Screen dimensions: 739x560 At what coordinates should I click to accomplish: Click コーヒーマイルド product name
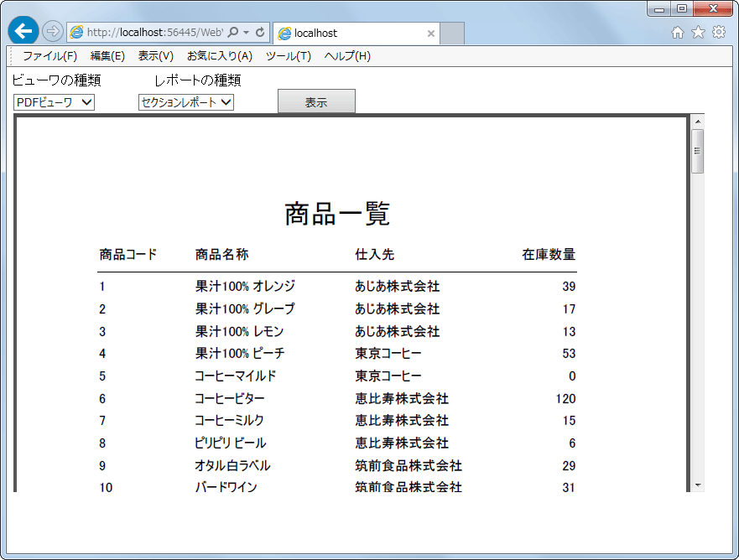(x=235, y=376)
